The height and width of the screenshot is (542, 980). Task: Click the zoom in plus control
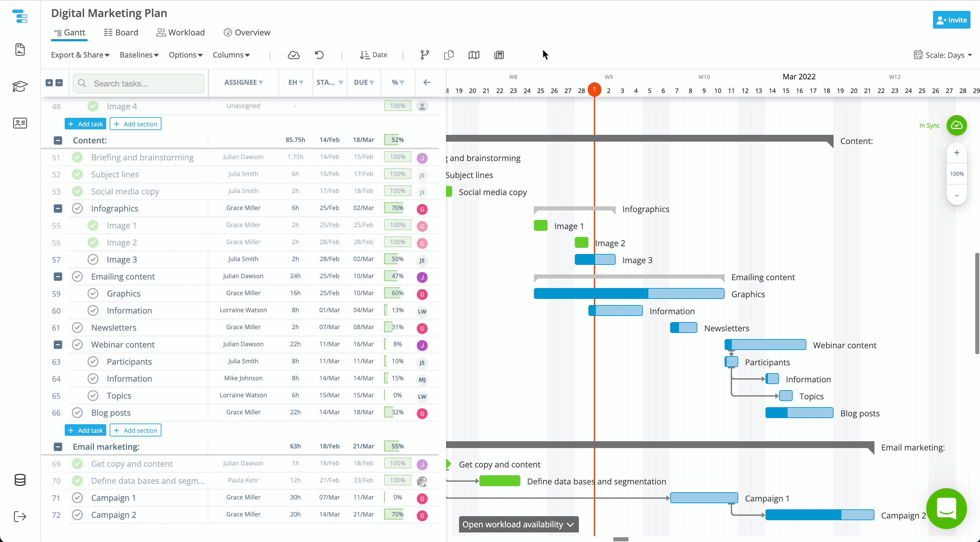[957, 153]
